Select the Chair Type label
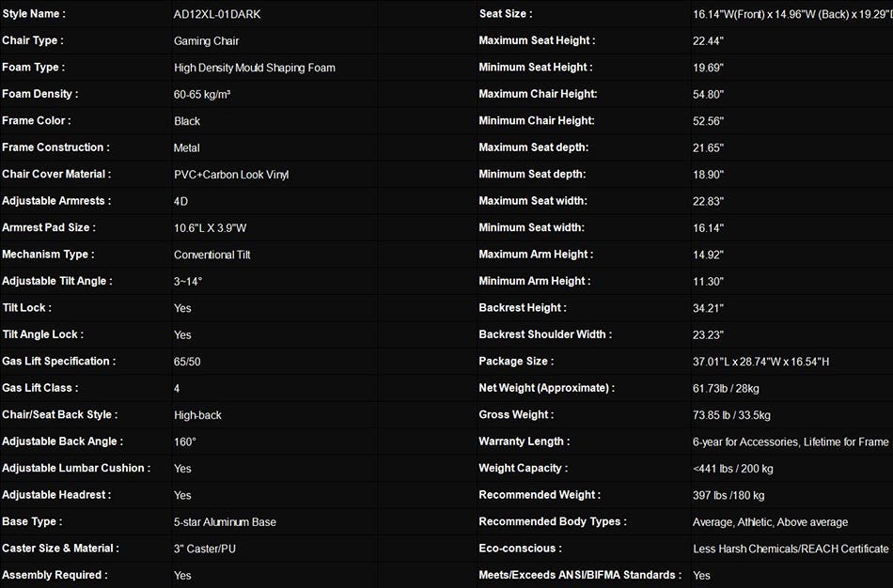The height and width of the screenshot is (588, 893). 33,40
